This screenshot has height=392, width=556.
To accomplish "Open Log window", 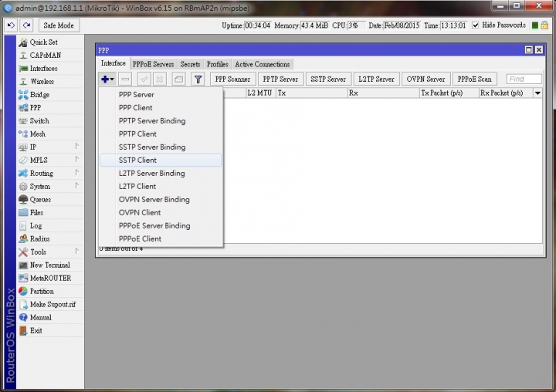I will coord(49,226).
